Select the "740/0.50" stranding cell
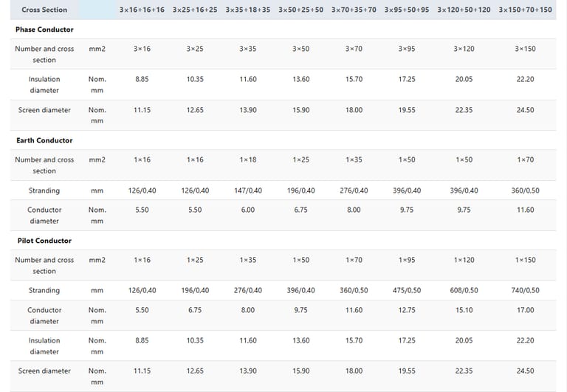This screenshot has height=392, width=567. tap(525, 290)
